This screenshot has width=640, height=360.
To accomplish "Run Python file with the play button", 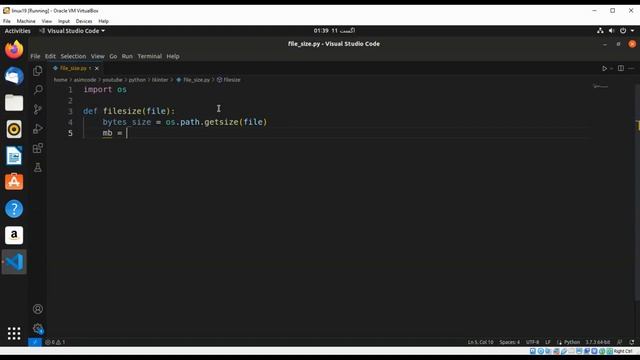I will (604, 69).
